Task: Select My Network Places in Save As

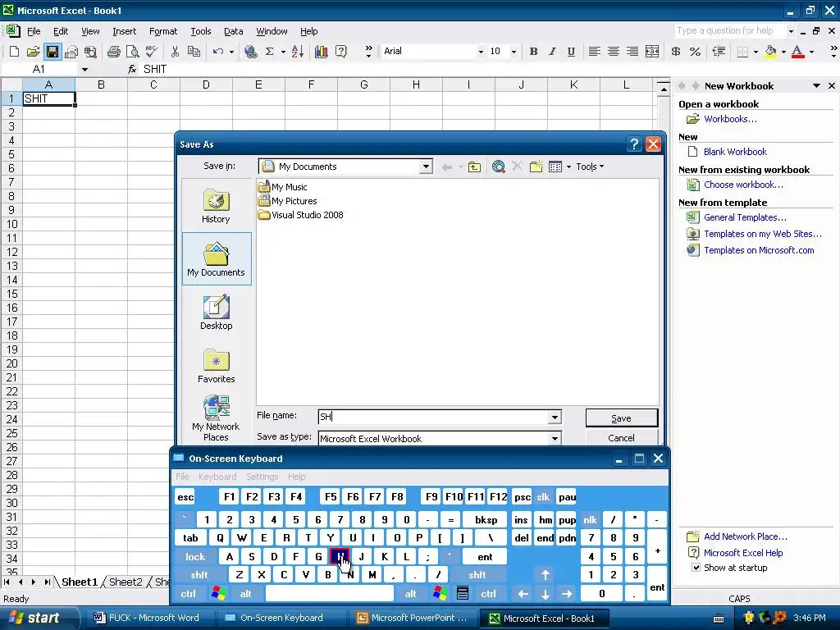Action: tap(216, 418)
